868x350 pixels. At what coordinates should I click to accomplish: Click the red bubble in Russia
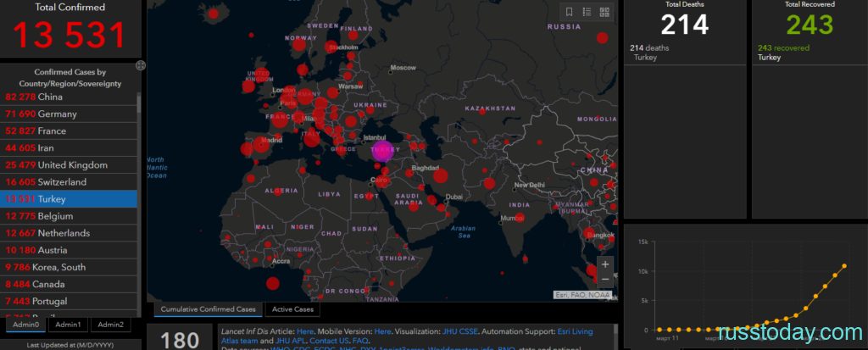pyautogui.click(x=603, y=37)
